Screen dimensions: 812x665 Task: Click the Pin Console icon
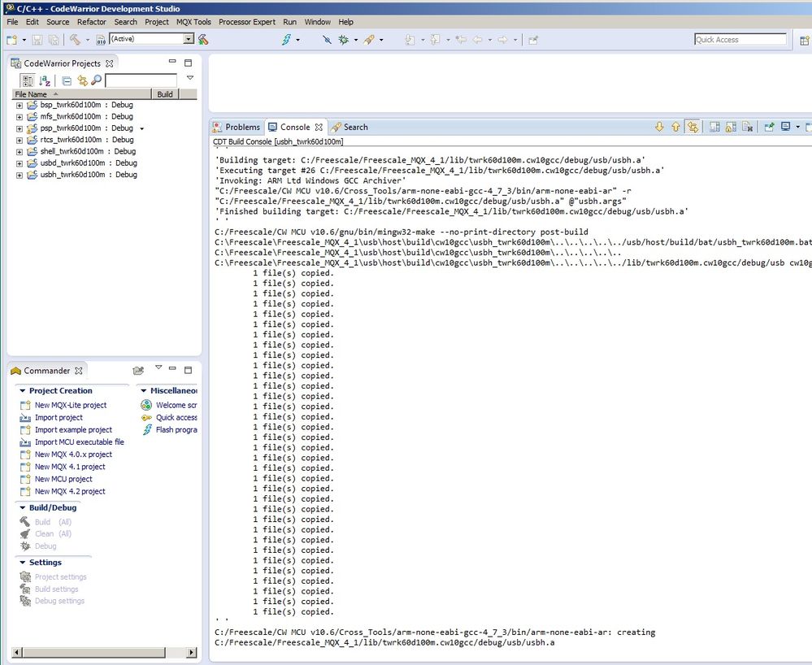click(768, 127)
